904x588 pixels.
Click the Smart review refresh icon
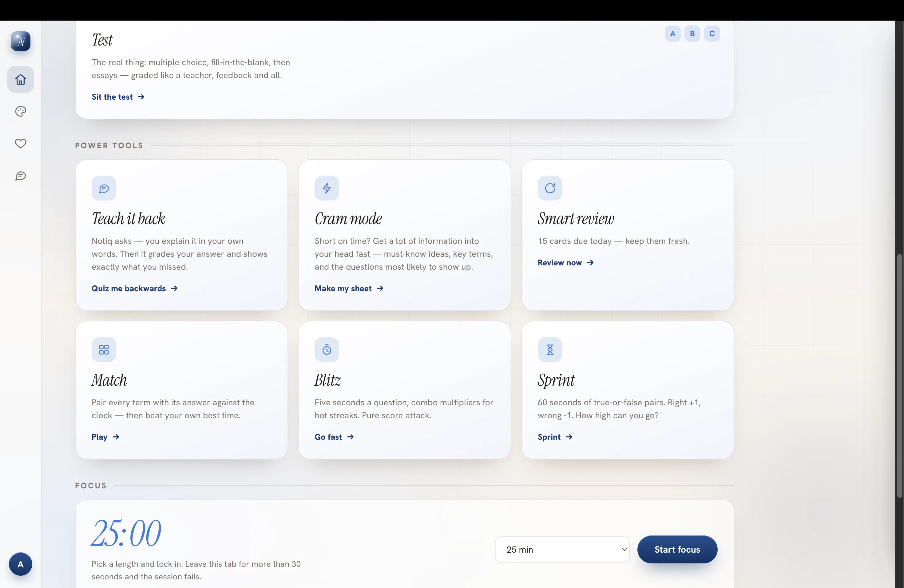[550, 188]
